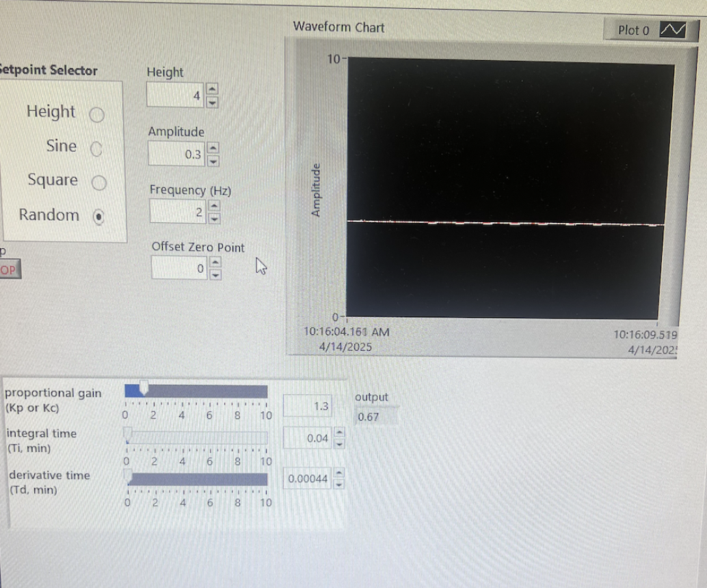Increment the Offset Zero Point value
Screen dimensions: 707x588
(x=215, y=262)
